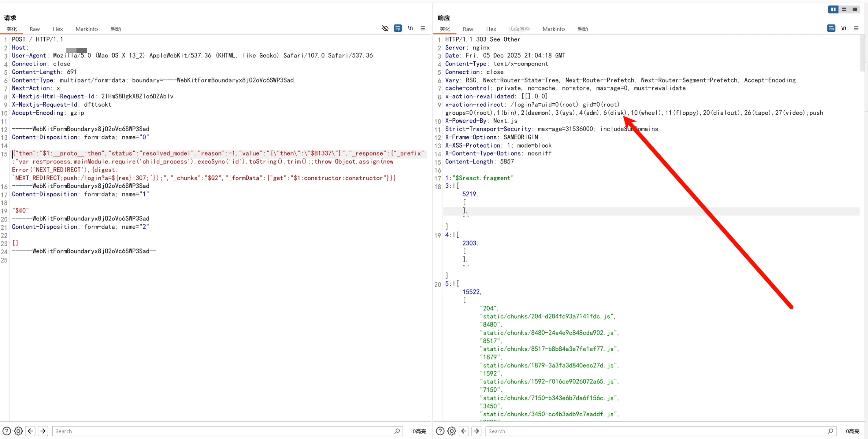Open request panel hamburger options menu
This screenshot has height=439, width=868.
pos(423,28)
